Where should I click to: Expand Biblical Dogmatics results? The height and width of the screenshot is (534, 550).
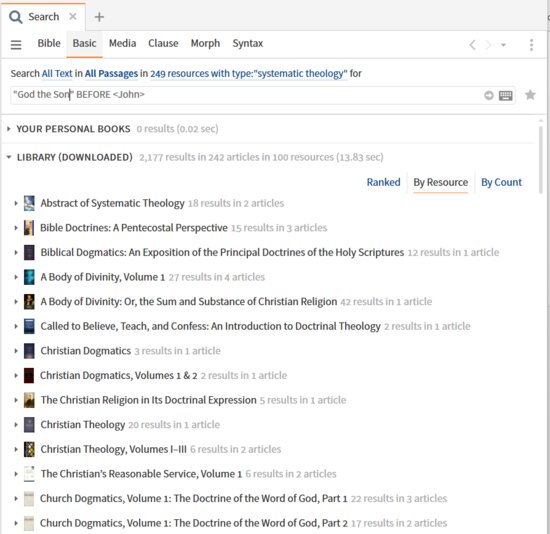click(15, 252)
